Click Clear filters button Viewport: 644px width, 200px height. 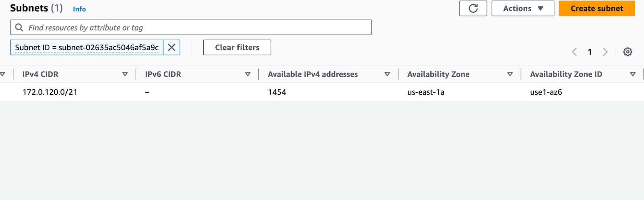pyautogui.click(x=237, y=47)
